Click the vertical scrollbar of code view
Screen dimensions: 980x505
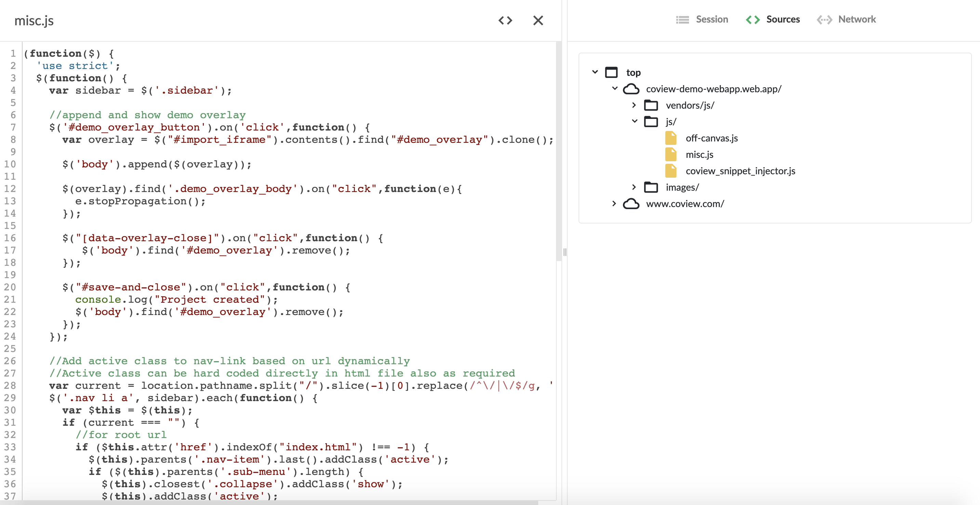point(558,152)
